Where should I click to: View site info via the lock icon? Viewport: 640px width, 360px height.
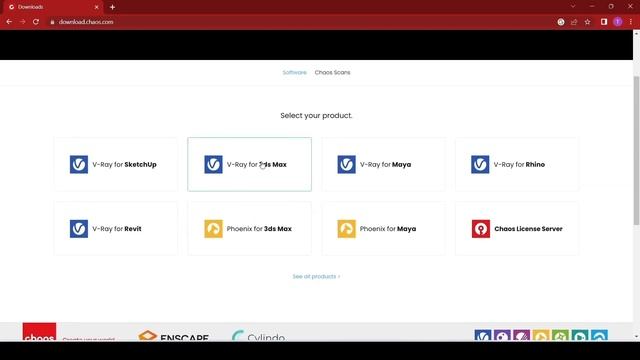coord(52,22)
